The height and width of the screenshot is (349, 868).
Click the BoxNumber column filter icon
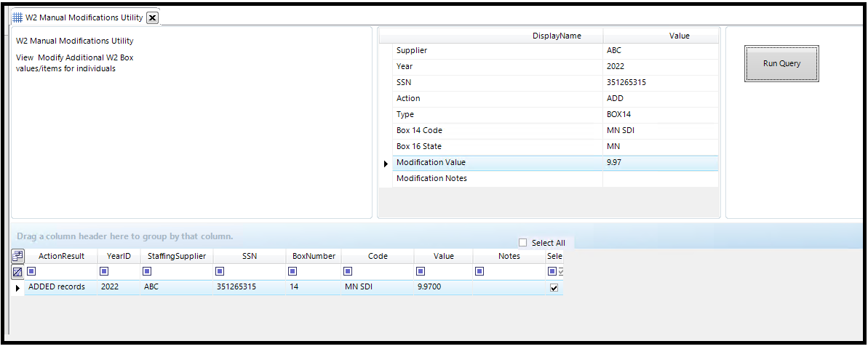coord(292,271)
